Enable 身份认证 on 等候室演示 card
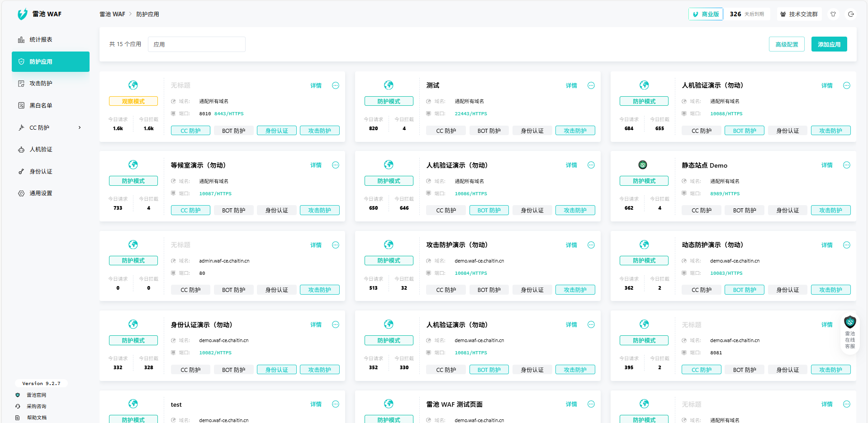 276,210
